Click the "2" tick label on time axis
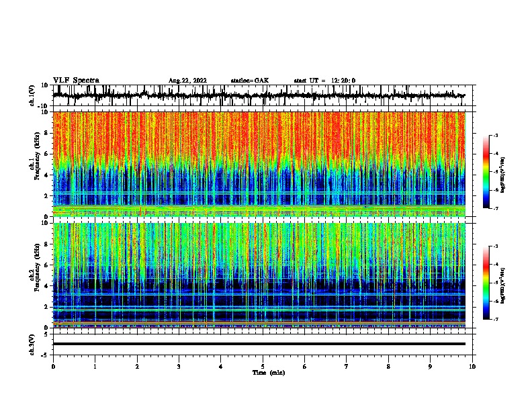Screen dimensions: 532x411 [137, 367]
